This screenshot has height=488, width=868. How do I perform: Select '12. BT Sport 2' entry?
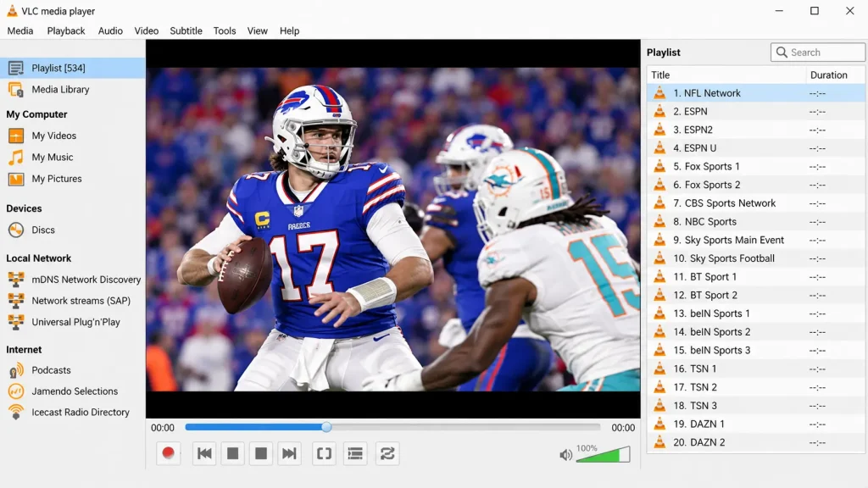point(755,296)
